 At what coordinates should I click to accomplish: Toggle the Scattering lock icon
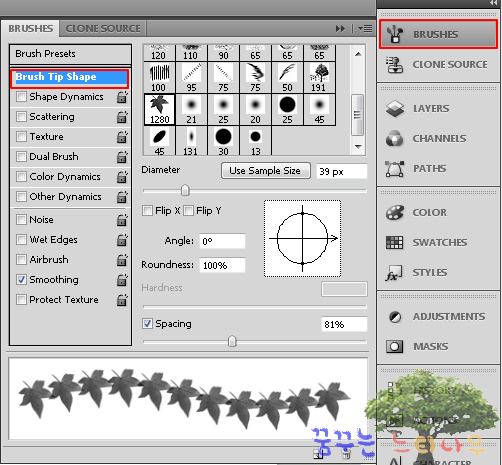[122, 117]
